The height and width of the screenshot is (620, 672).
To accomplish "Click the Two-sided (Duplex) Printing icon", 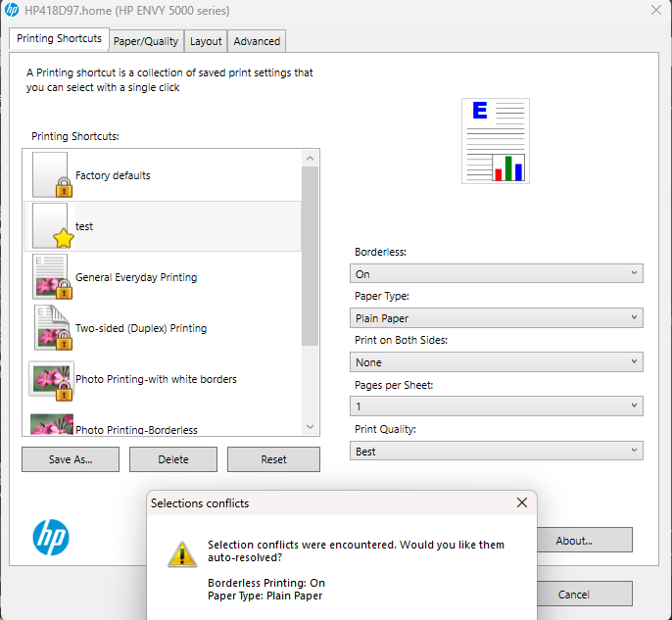I will pos(53,327).
